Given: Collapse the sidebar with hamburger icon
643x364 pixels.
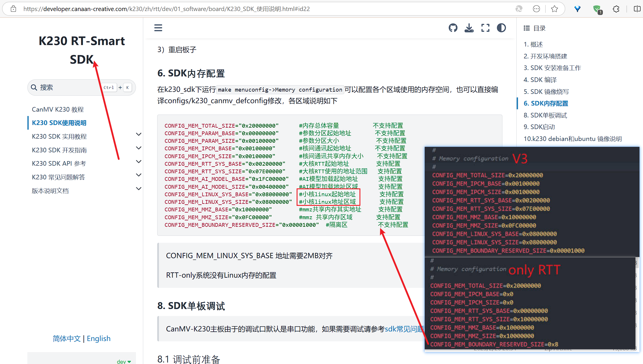Looking at the screenshot, I should pyautogui.click(x=158, y=28).
